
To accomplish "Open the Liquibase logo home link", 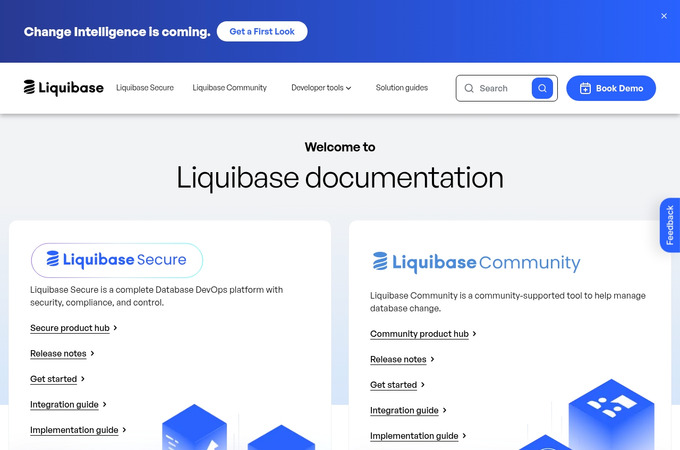I will click(63, 88).
